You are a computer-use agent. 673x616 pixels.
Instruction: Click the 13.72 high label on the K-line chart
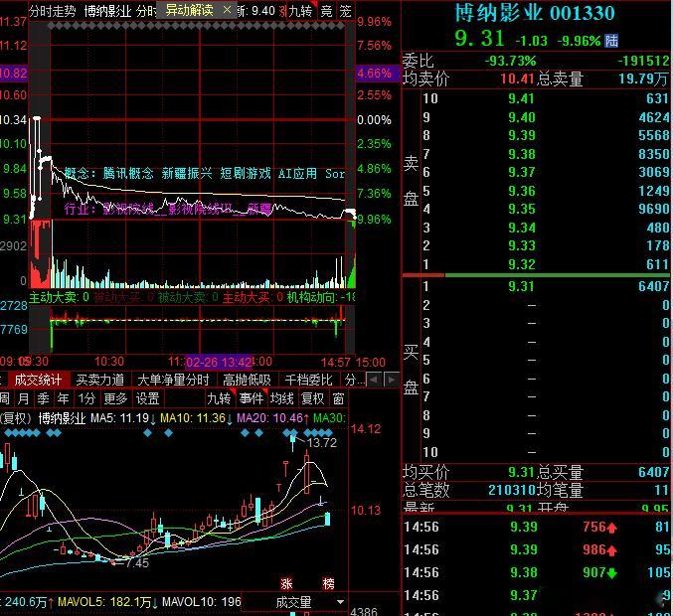(x=322, y=443)
